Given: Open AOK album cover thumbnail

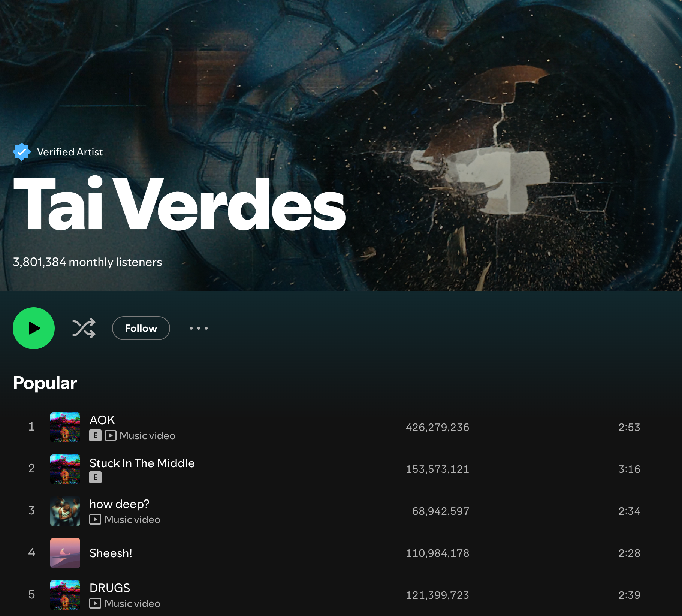Looking at the screenshot, I should pos(65,427).
